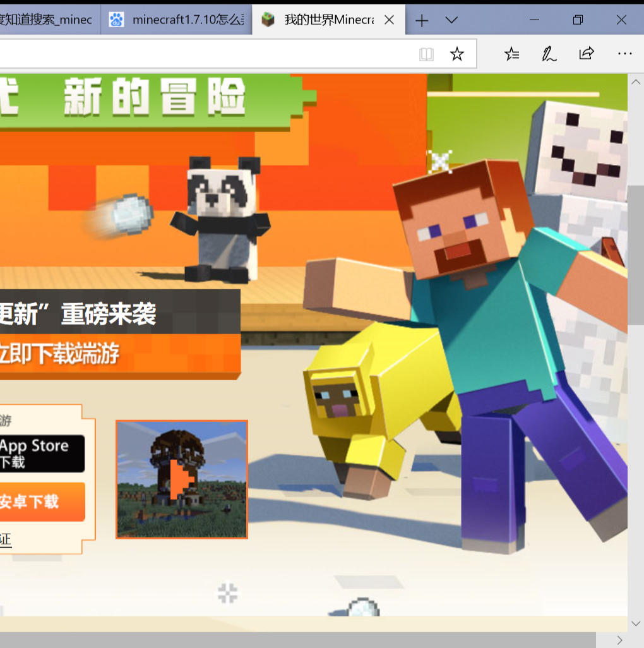Screen dimensions: 644x648
Task: Click the Minecraft grass block tab favicon
Action: point(268,20)
